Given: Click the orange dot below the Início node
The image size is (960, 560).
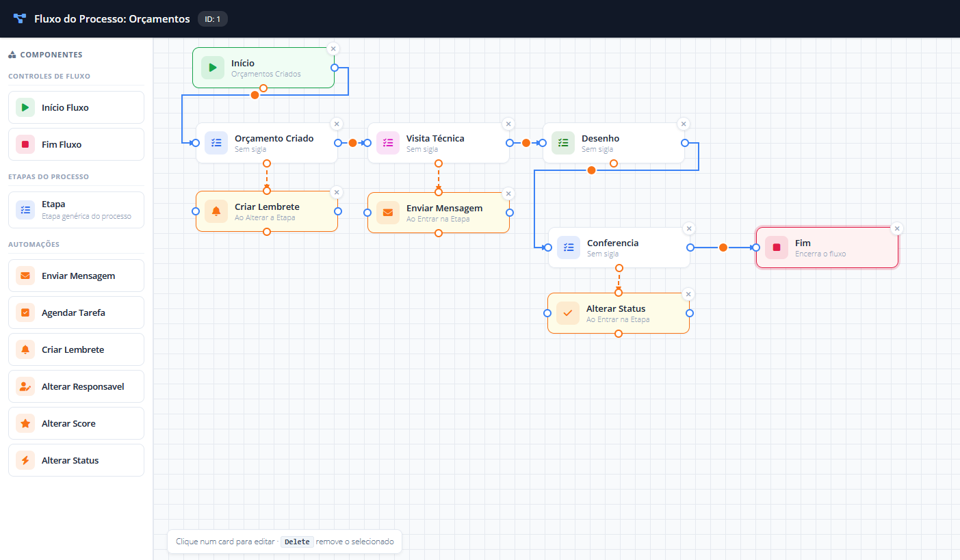Looking at the screenshot, I should (255, 95).
